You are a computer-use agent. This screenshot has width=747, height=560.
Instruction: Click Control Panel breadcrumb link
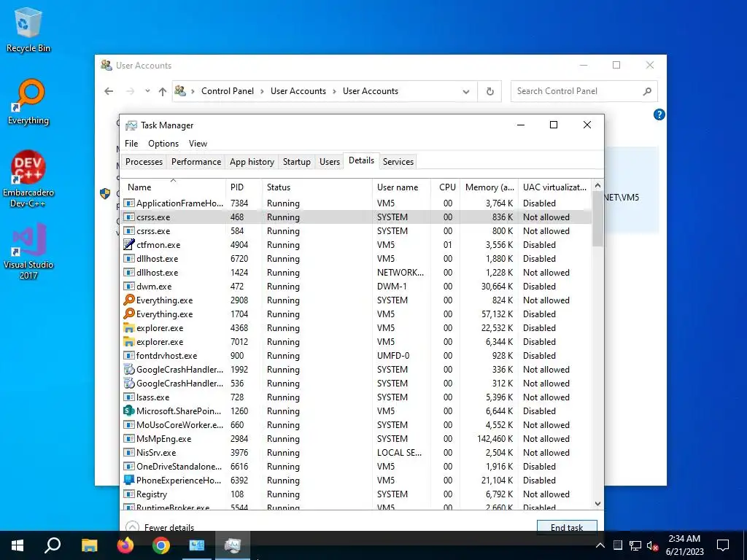(228, 91)
